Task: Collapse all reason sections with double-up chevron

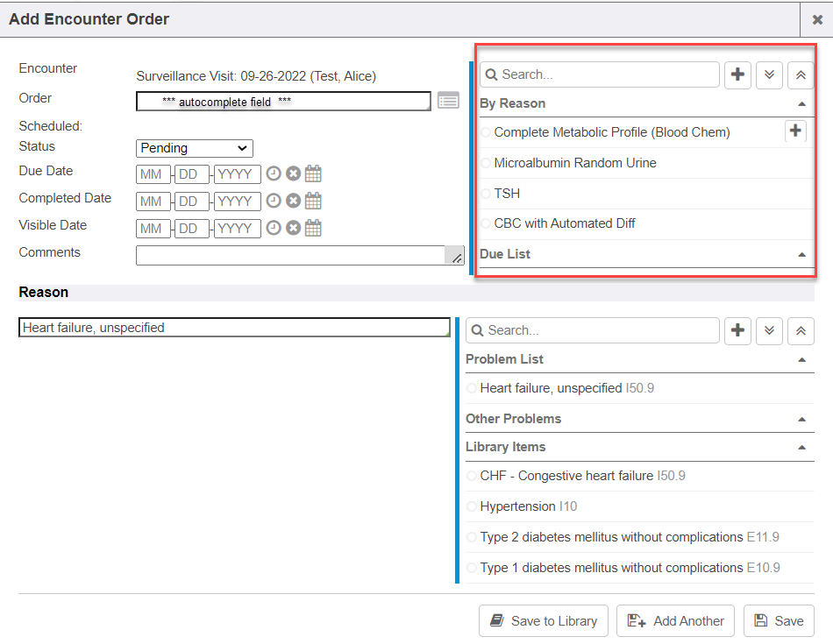Action: pyautogui.click(x=801, y=330)
